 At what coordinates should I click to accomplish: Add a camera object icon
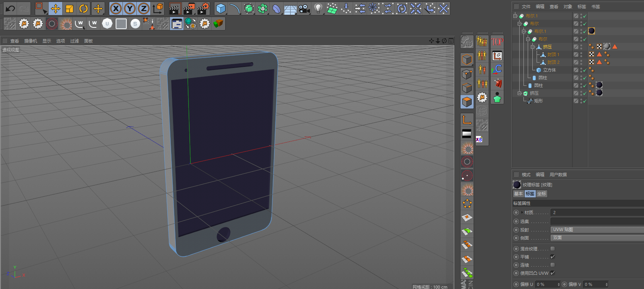click(304, 8)
